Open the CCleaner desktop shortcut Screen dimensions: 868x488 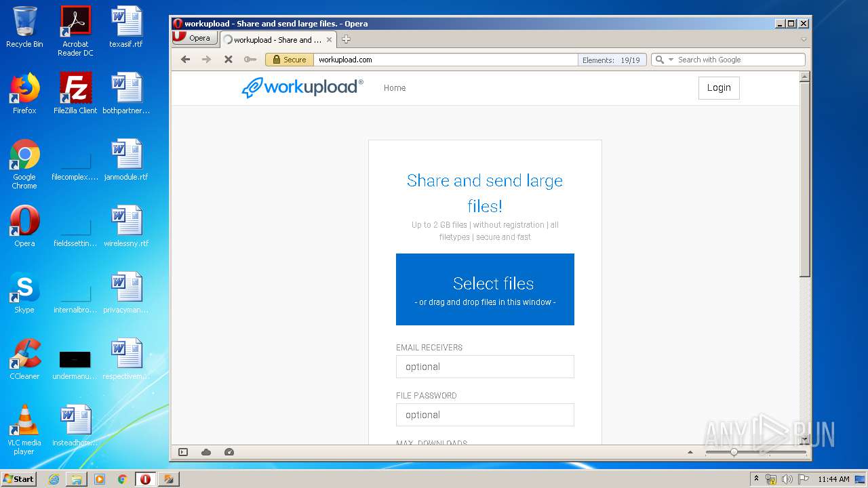[x=24, y=359]
